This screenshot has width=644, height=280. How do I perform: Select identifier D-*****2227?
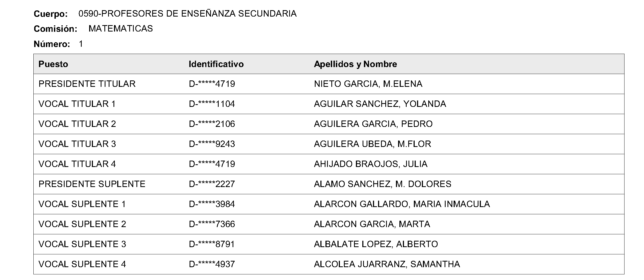(x=212, y=184)
